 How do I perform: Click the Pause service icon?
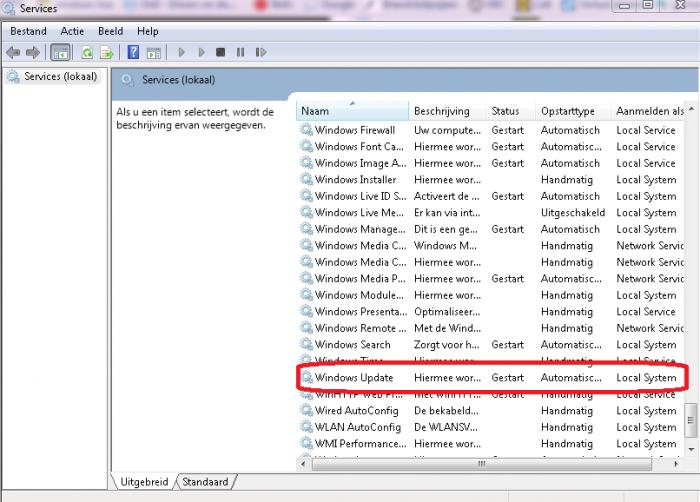pyautogui.click(x=240, y=52)
